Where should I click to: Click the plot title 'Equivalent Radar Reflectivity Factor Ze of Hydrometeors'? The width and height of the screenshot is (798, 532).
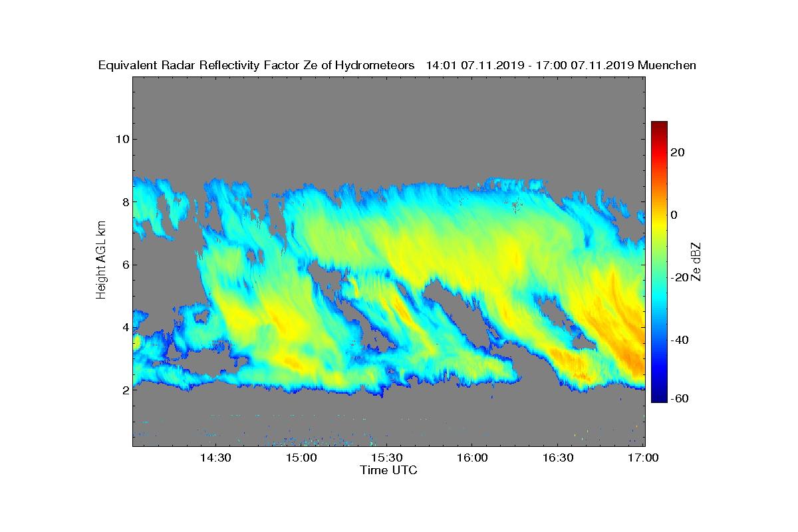[x=256, y=65]
